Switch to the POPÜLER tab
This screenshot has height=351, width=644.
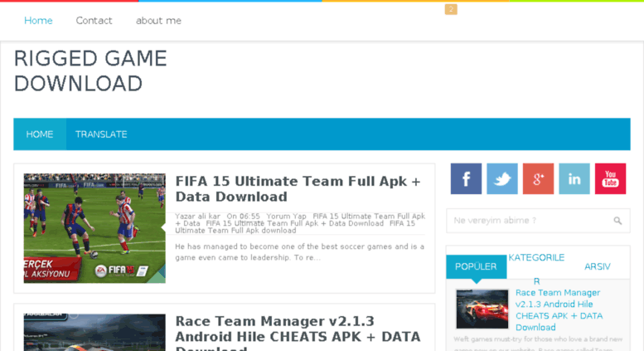pyautogui.click(x=476, y=266)
